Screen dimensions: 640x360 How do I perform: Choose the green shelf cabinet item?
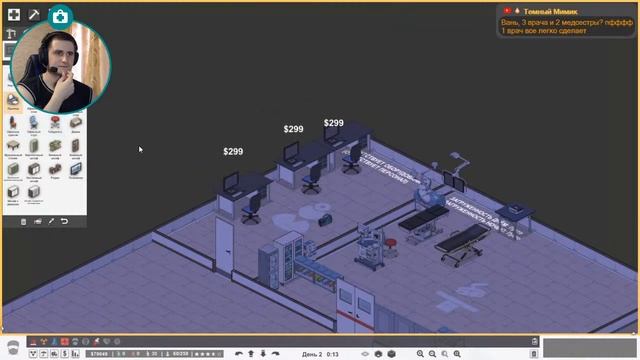[55, 148]
